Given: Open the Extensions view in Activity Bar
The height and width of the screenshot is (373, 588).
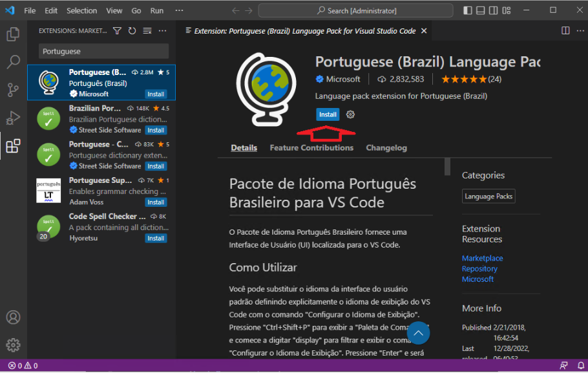Looking at the screenshot, I should (13, 145).
